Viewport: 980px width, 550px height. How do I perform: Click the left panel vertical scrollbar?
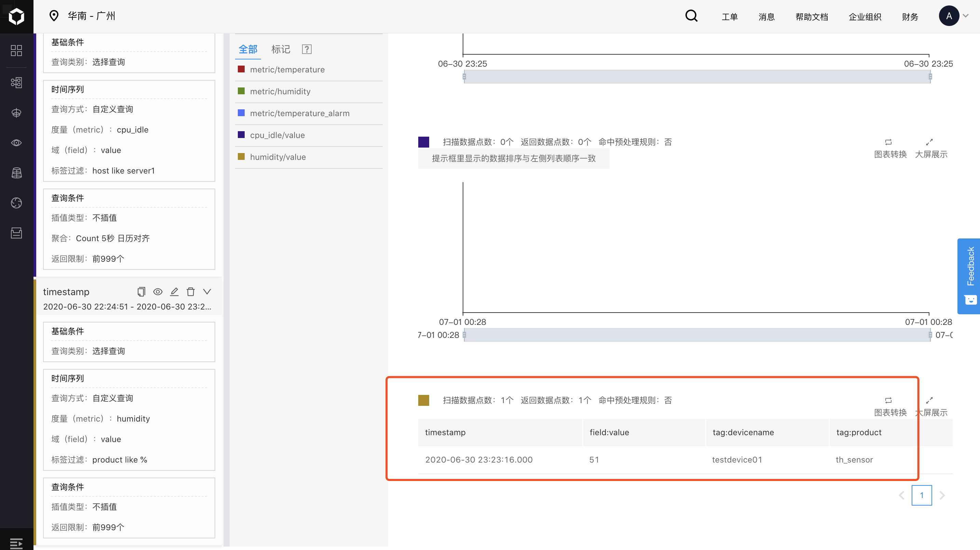(226, 289)
